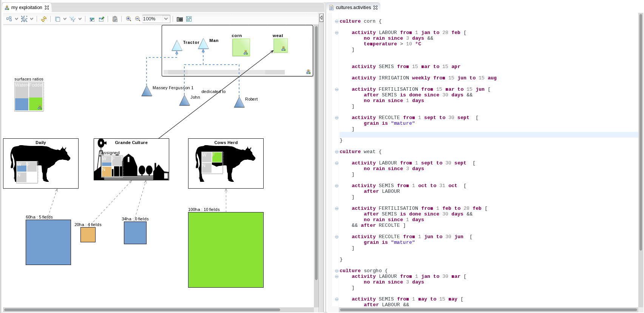Screen dimensions: 644x313
Task: Toggle hide element icon in toolbar
Action: coord(92,19)
